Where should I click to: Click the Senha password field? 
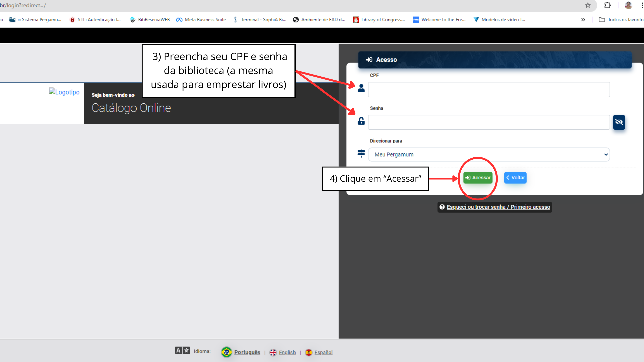489,122
